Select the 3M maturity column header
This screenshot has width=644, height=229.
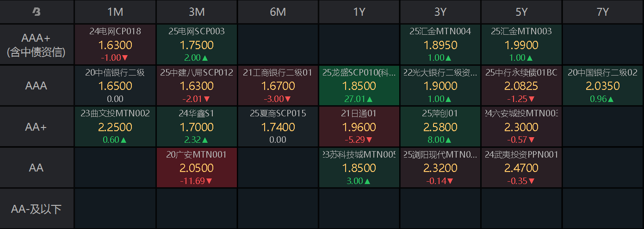coord(197,12)
